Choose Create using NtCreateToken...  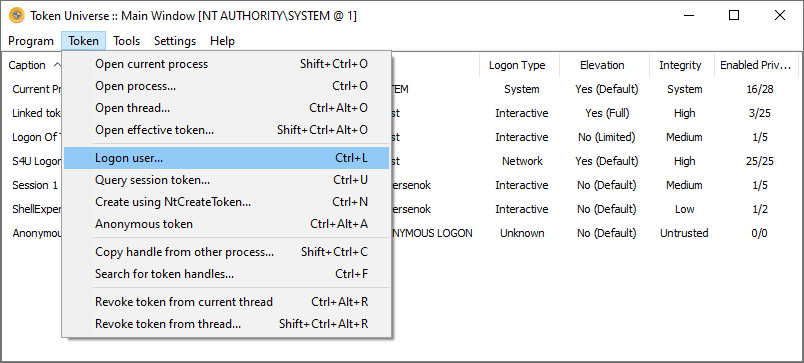click(227, 202)
